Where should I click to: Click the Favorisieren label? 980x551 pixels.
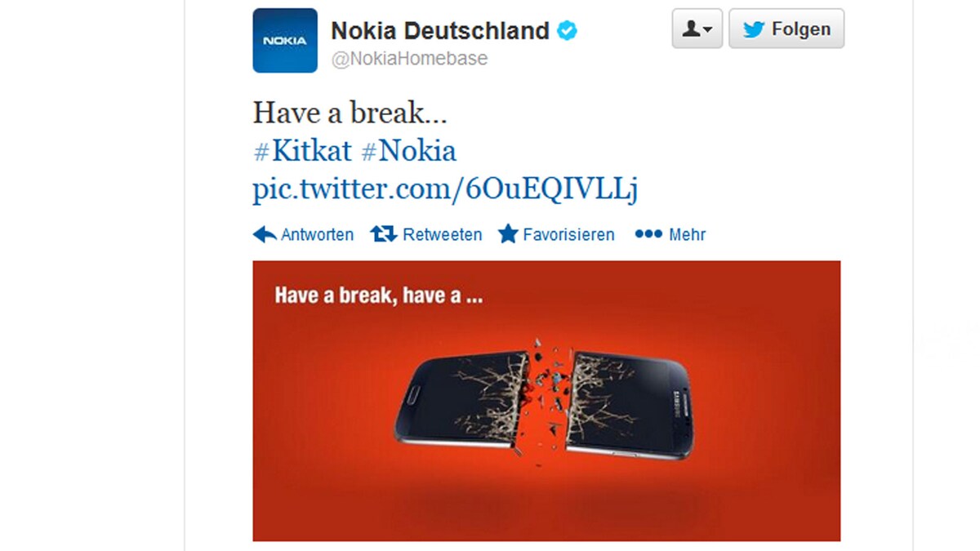(568, 235)
